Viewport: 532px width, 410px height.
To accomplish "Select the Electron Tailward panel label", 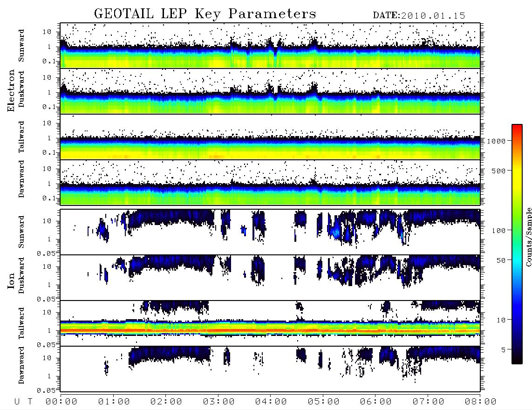I will pos(21,137).
